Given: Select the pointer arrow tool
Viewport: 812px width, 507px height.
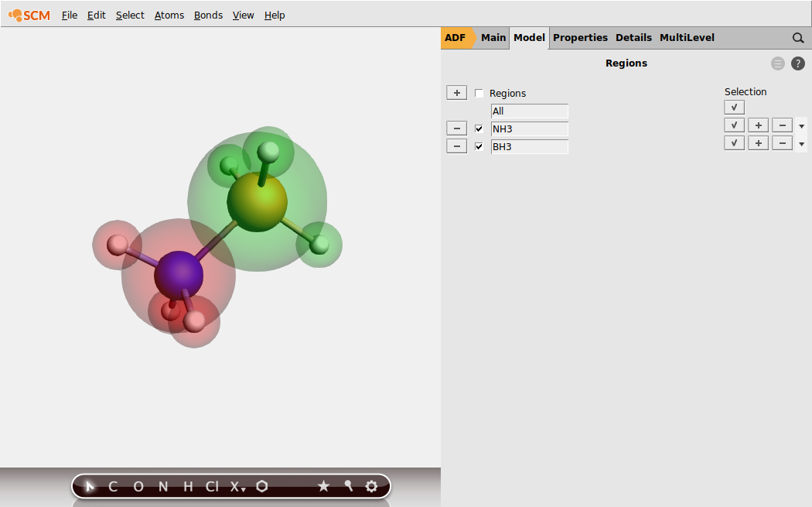Looking at the screenshot, I should click(90, 486).
